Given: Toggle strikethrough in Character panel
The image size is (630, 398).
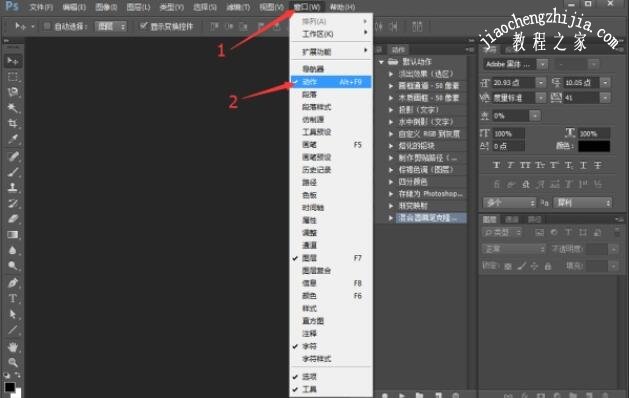Looking at the screenshot, I should [597, 165].
